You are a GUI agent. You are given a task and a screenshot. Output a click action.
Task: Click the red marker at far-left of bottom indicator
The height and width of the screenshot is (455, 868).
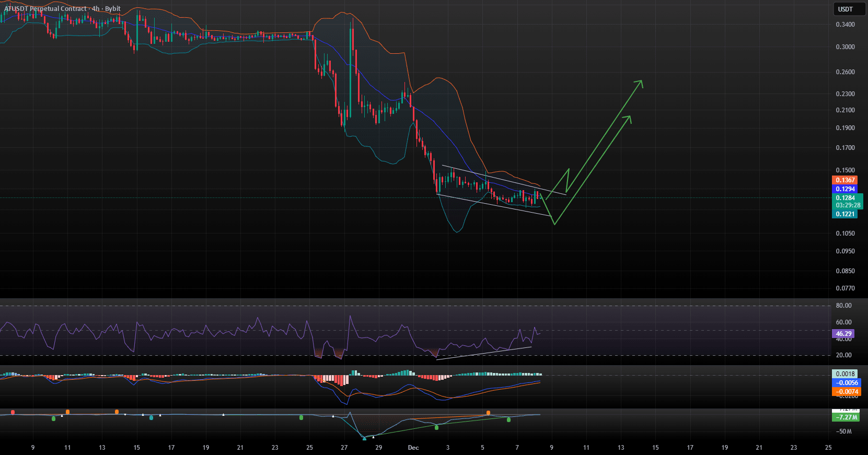(x=13, y=413)
